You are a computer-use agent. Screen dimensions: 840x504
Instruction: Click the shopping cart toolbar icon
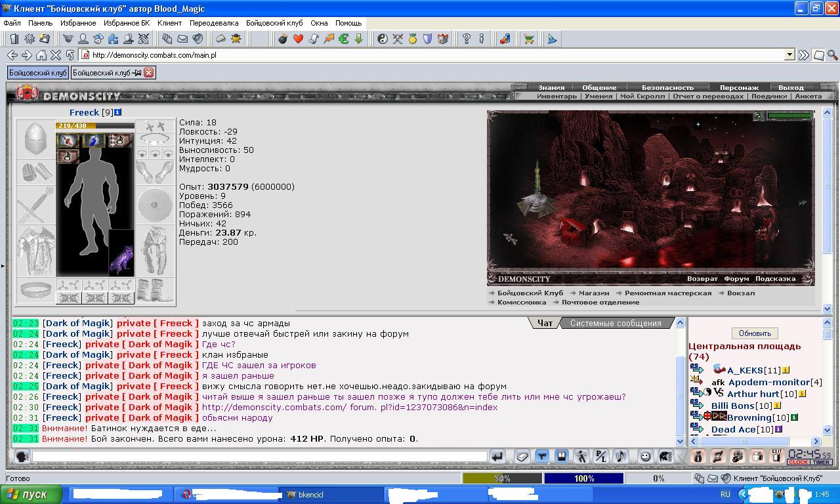click(529, 39)
